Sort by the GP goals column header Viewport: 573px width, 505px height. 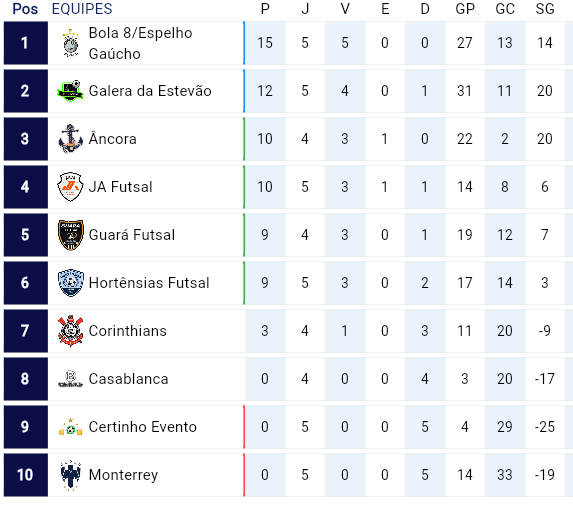point(465,9)
